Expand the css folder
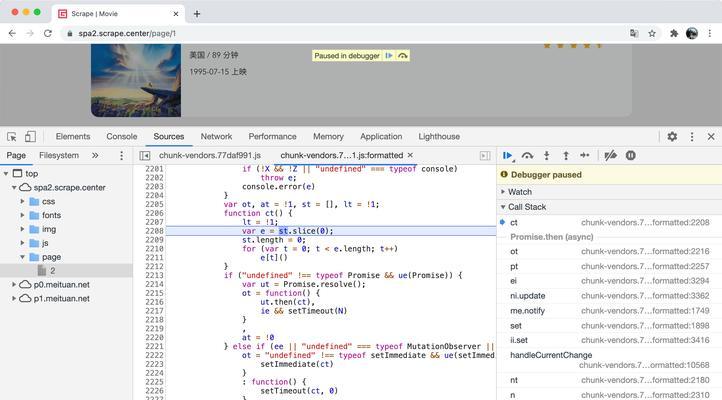The height and width of the screenshot is (400, 722). tap(22, 202)
